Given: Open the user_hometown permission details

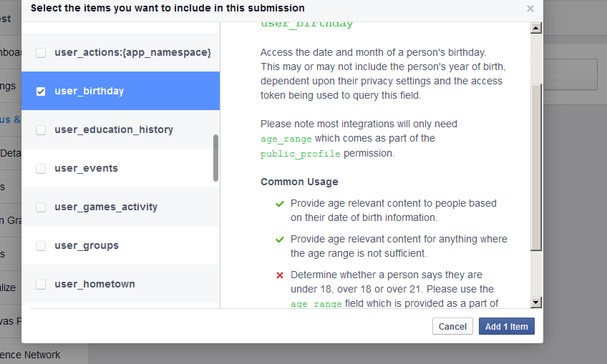Looking at the screenshot, I should tap(94, 285).
